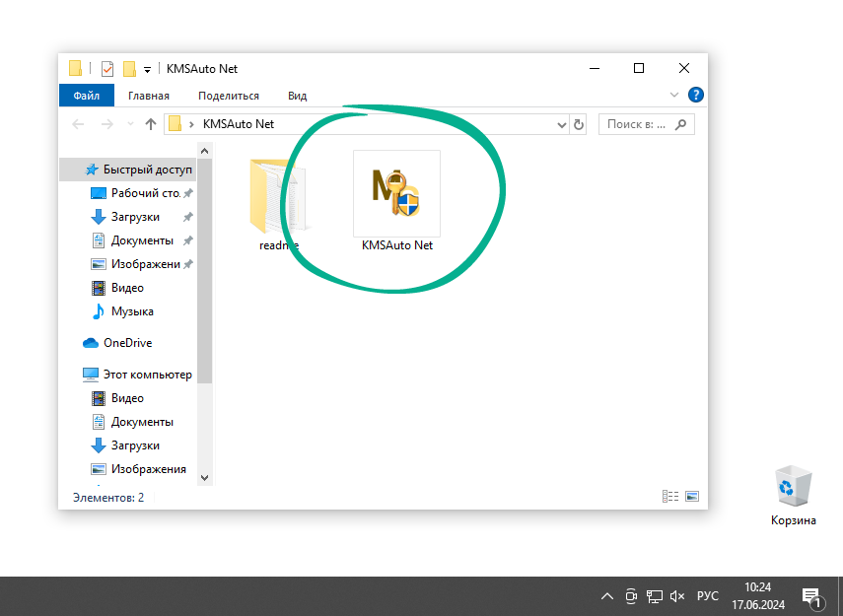Switch to large icons view in status bar

692,496
